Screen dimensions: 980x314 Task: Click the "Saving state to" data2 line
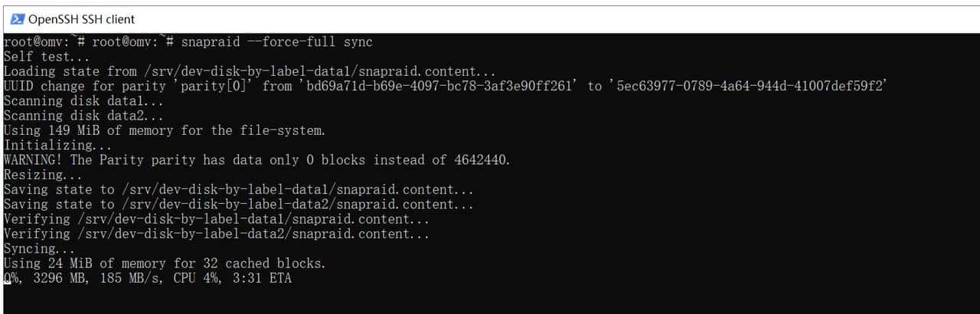tap(238, 204)
